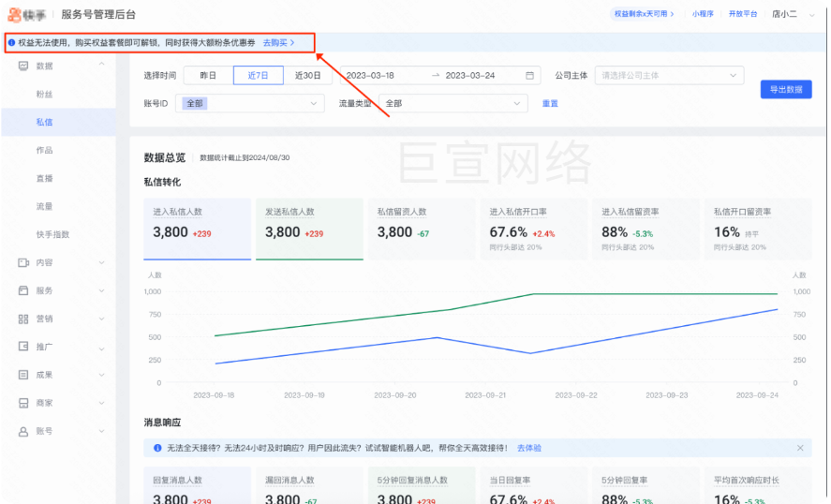Open 快手指数 in the sidebar
831x504 pixels.
click(53, 234)
